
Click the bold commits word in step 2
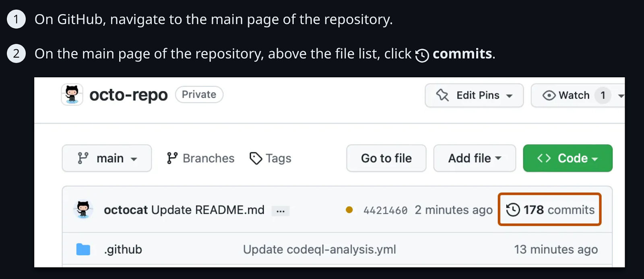462,54
